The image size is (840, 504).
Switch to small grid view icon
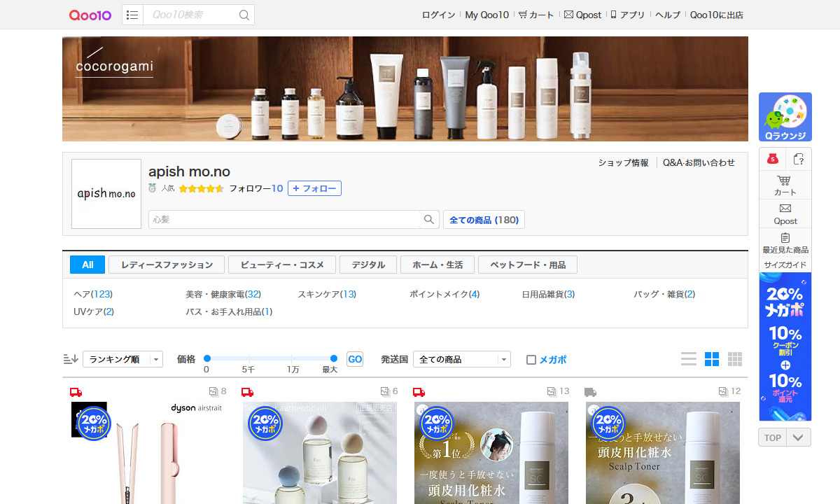tap(734, 359)
